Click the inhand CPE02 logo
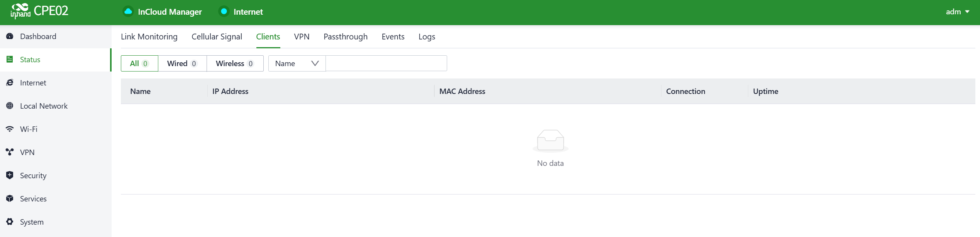This screenshot has width=980, height=237. [x=39, y=11]
